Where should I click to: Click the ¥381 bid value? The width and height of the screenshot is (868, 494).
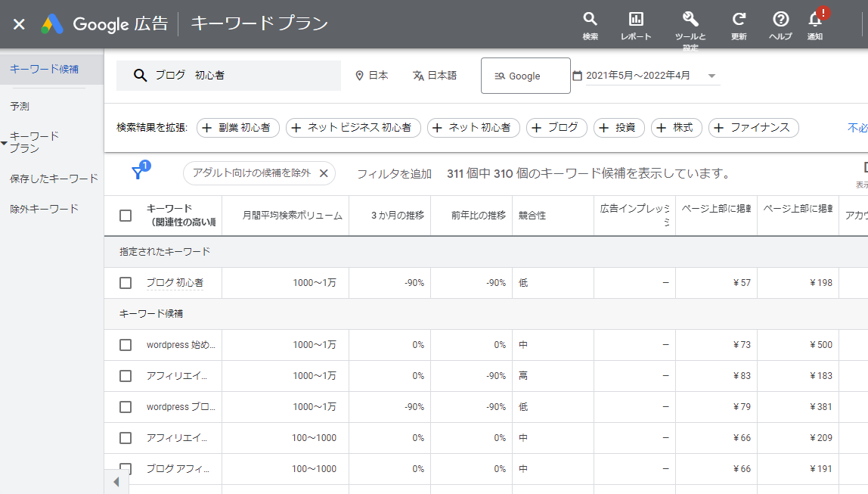click(x=821, y=407)
